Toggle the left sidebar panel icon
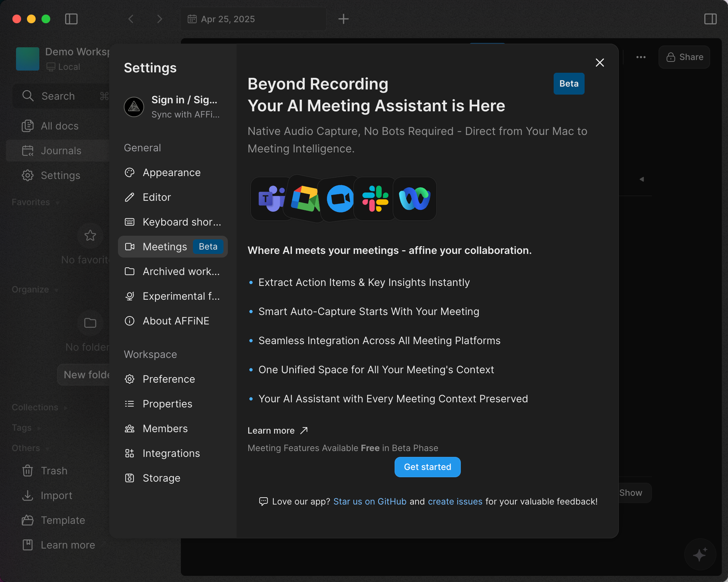 [71, 19]
